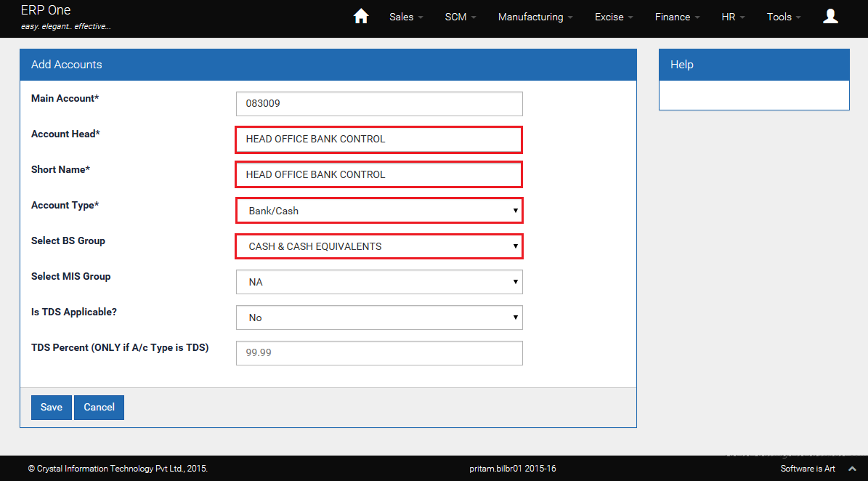This screenshot has width=868, height=481.
Task: Click the pritam.bilbr01 2015-16 footer text
Action: pos(513,469)
